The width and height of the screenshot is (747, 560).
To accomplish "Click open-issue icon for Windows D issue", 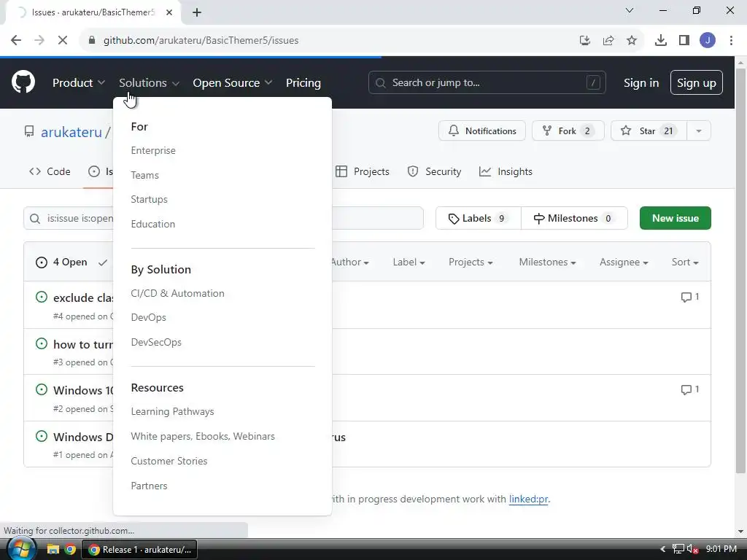I will point(42,436).
